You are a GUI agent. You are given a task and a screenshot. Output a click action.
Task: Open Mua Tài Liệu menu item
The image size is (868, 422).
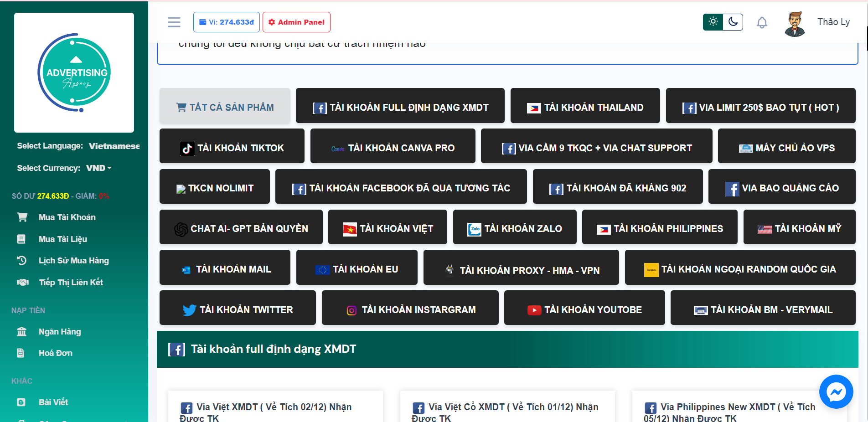tap(63, 239)
